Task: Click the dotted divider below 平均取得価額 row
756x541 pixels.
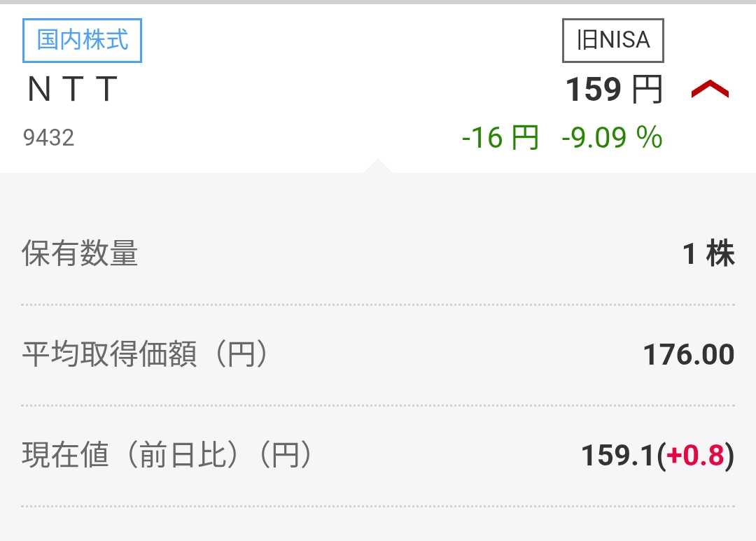Action: tap(378, 405)
